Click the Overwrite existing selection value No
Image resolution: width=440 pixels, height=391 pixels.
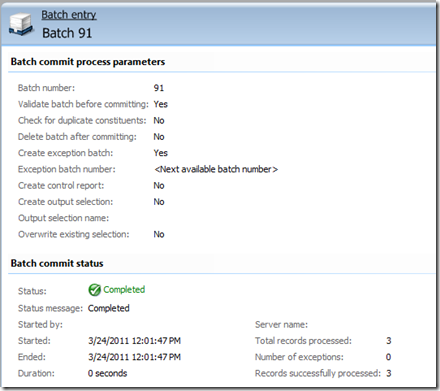pos(159,235)
